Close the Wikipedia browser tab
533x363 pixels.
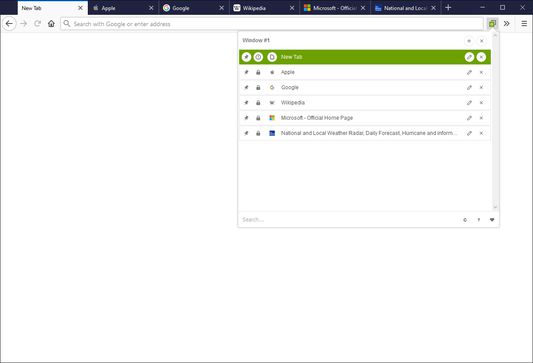click(x=292, y=8)
